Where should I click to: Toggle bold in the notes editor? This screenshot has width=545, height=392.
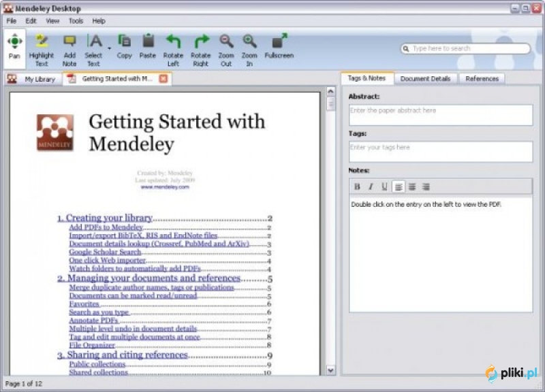click(357, 186)
